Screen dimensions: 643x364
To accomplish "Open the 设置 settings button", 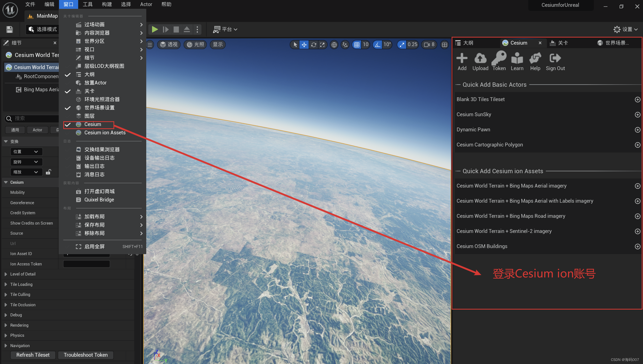I will (x=625, y=29).
